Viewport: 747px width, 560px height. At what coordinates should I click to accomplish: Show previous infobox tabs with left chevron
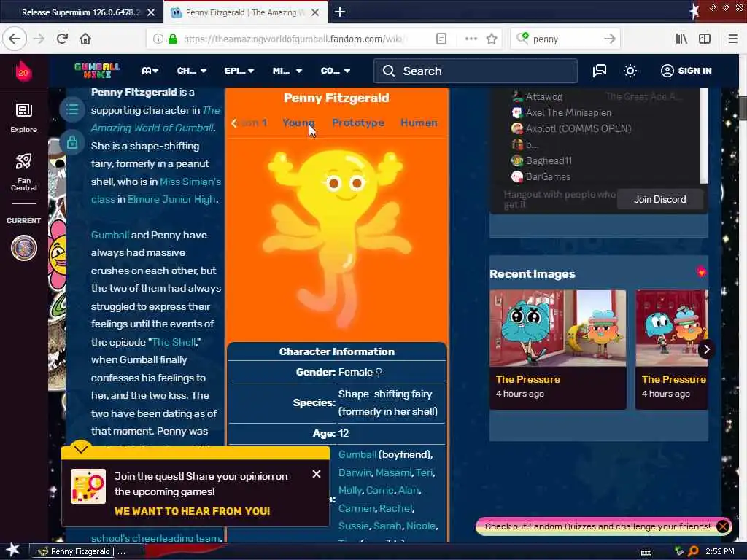pyautogui.click(x=234, y=122)
